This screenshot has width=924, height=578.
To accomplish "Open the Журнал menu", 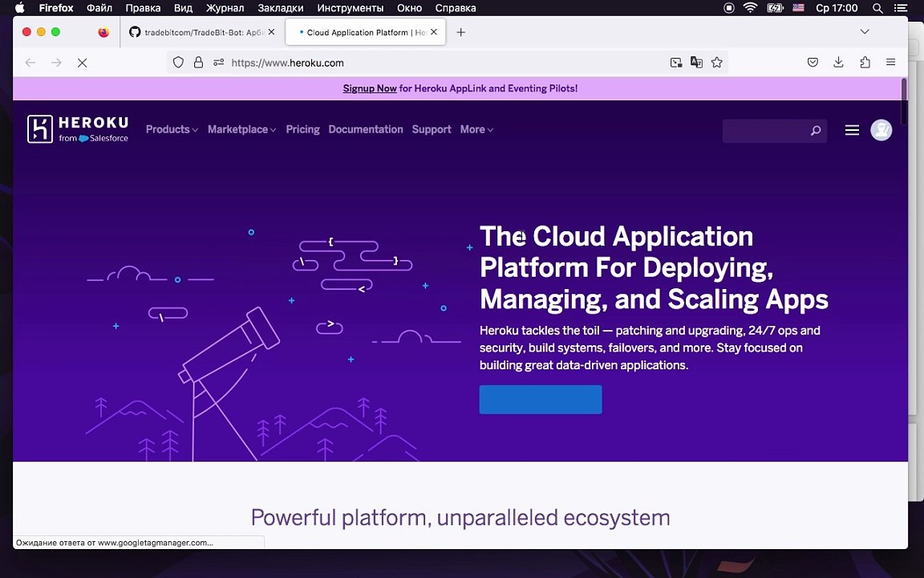I will pos(225,8).
